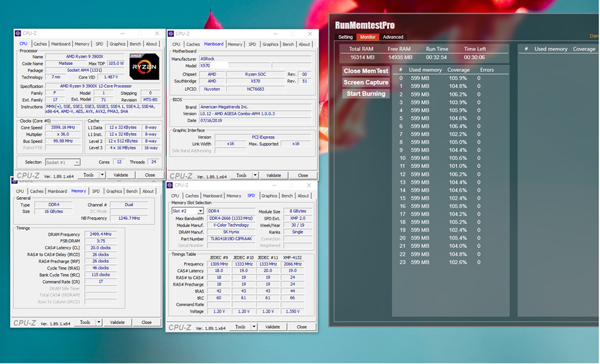The height and width of the screenshot is (364, 600).
Task: Click Validate in CPU window
Action: (x=121, y=175)
